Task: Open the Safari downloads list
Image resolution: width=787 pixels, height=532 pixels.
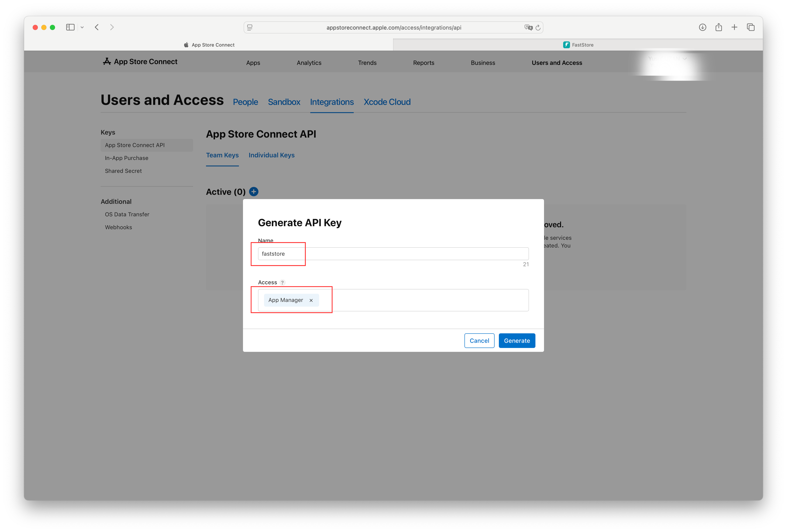Action: (x=702, y=28)
